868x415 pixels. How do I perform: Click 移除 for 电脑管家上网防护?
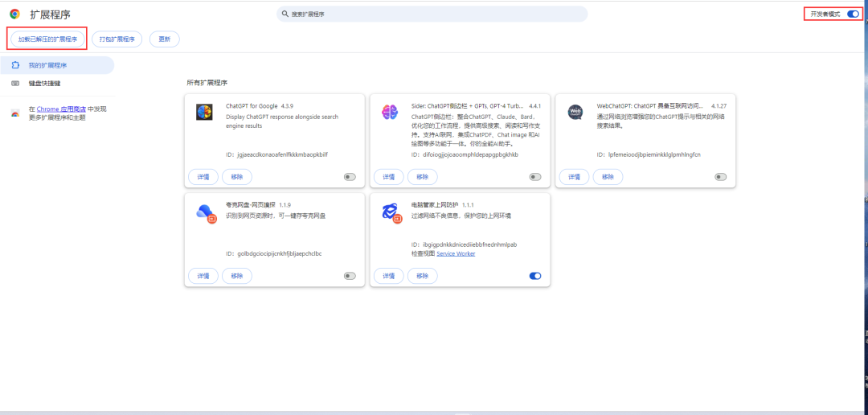423,276
